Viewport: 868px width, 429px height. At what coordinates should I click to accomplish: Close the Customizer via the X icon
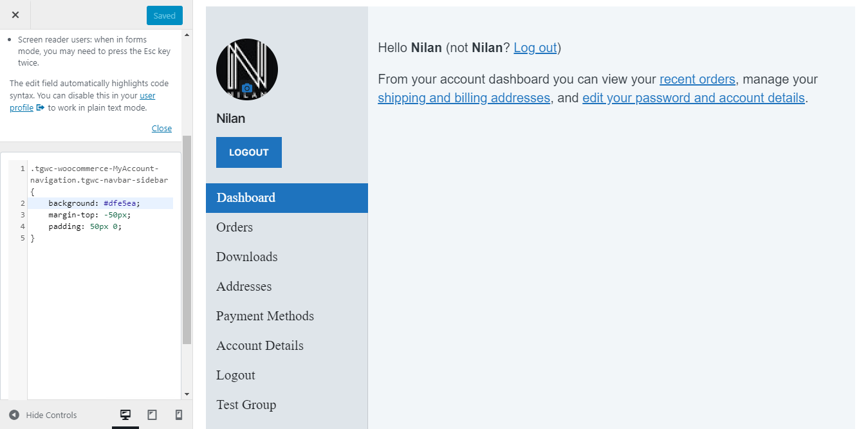tap(14, 14)
